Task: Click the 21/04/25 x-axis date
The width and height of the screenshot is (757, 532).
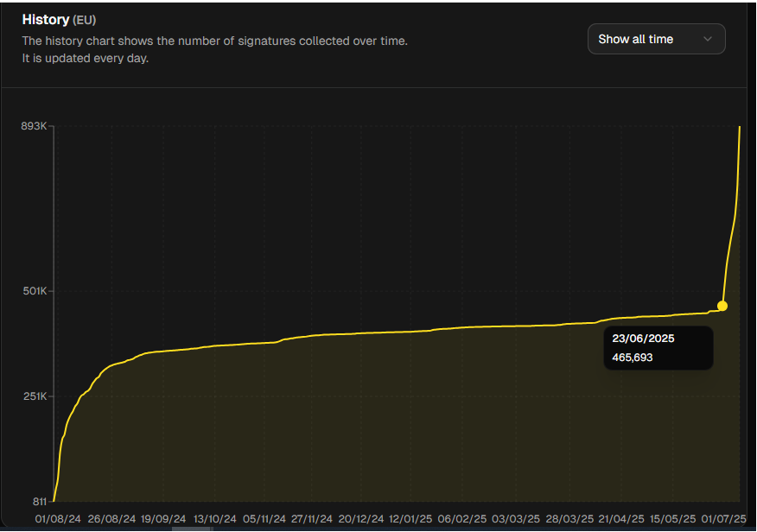Action: tap(621, 519)
